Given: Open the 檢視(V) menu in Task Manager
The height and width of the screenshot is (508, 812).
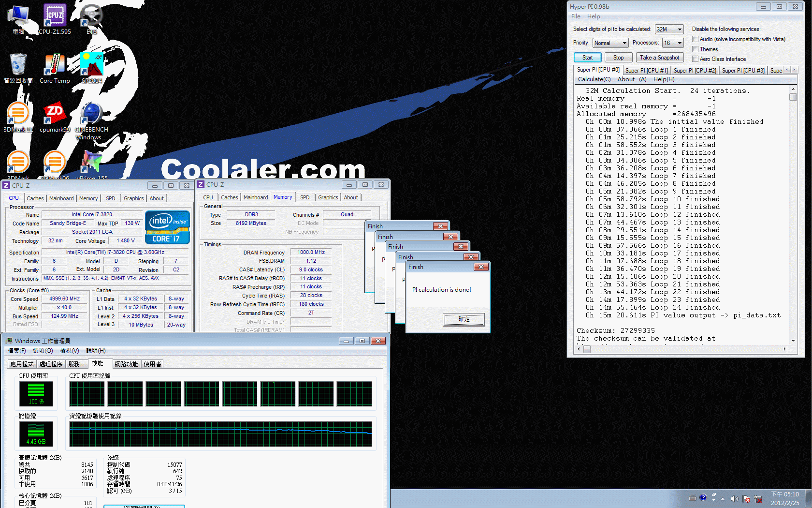Looking at the screenshot, I should 69,351.
